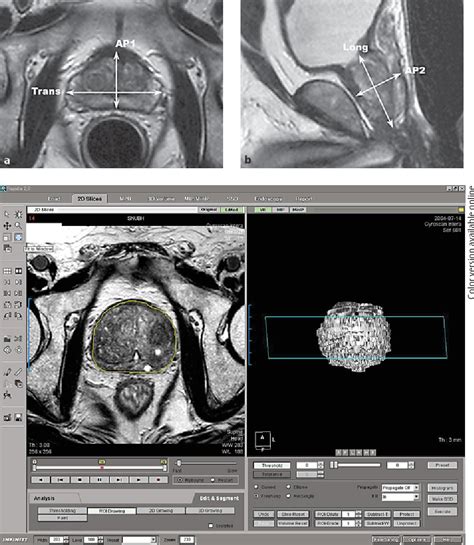
Task: Switch to the MPR tab
Action: coord(125,198)
